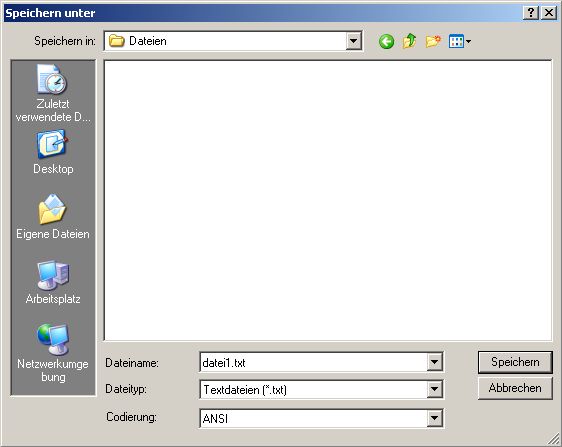
Task: Open the Dateityp dropdown list
Action: point(434,389)
